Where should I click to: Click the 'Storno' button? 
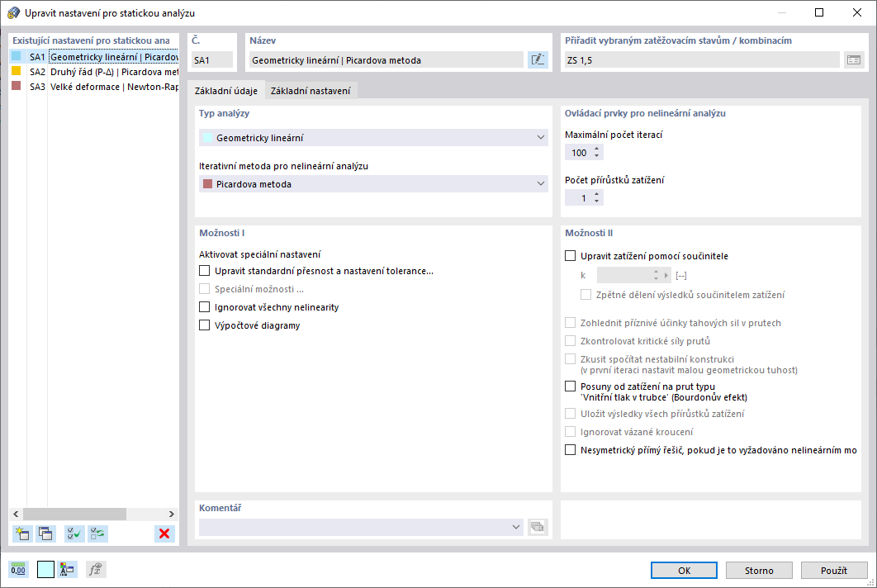click(759, 570)
